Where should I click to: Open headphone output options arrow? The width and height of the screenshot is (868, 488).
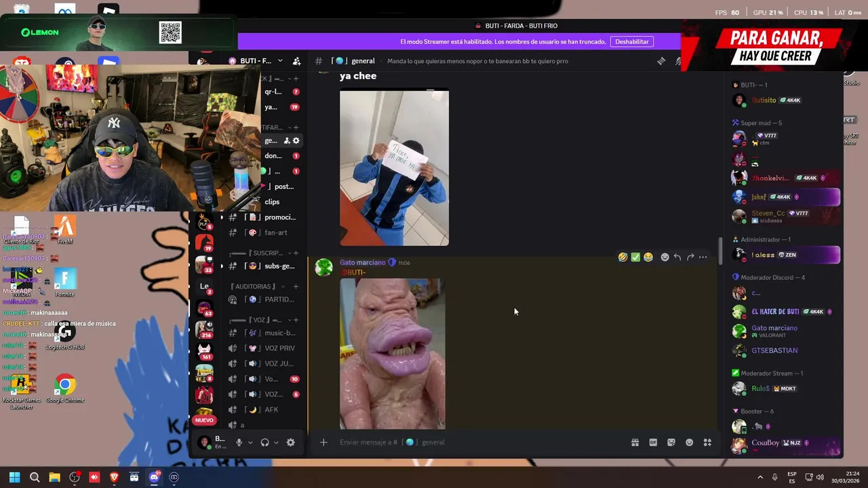[276, 443]
